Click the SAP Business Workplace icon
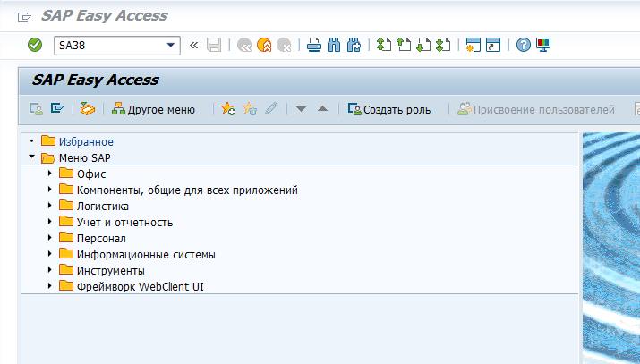The width and height of the screenshot is (640, 364). tap(87, 109)
